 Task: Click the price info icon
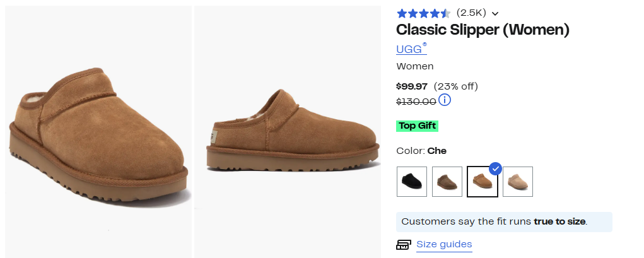point(445,100)
